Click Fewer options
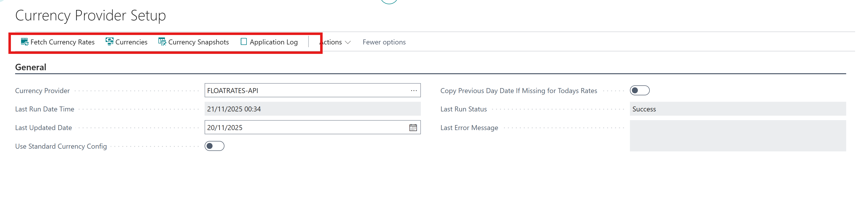 click(384, 42)
